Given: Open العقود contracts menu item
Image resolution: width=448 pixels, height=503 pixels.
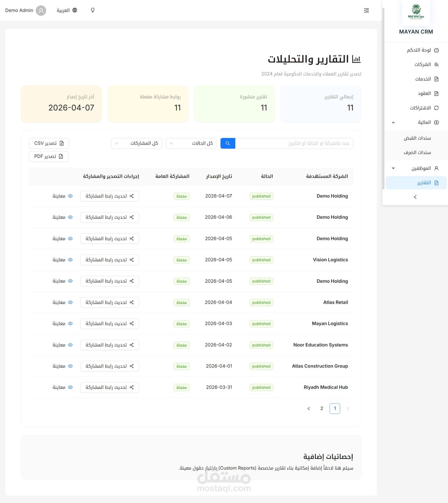Looking at the screenshot, I should point(416,93).
